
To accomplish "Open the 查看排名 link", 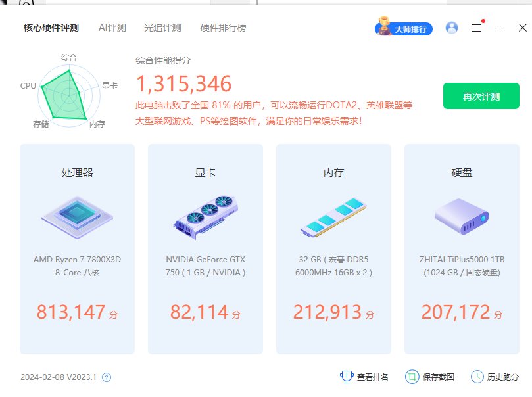I will [x=372, y=377].
